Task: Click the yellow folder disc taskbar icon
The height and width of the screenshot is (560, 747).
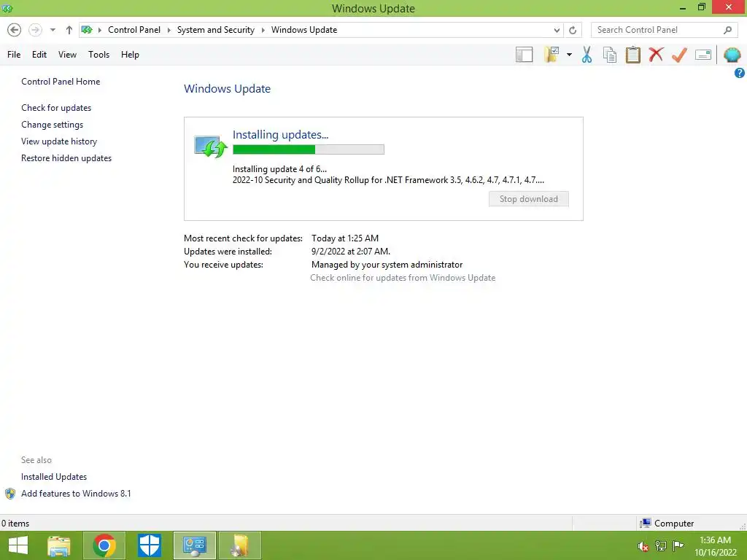Action: click(239, 545)
